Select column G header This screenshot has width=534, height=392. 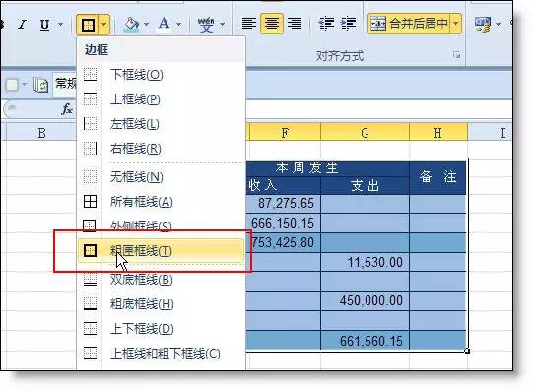365,133
